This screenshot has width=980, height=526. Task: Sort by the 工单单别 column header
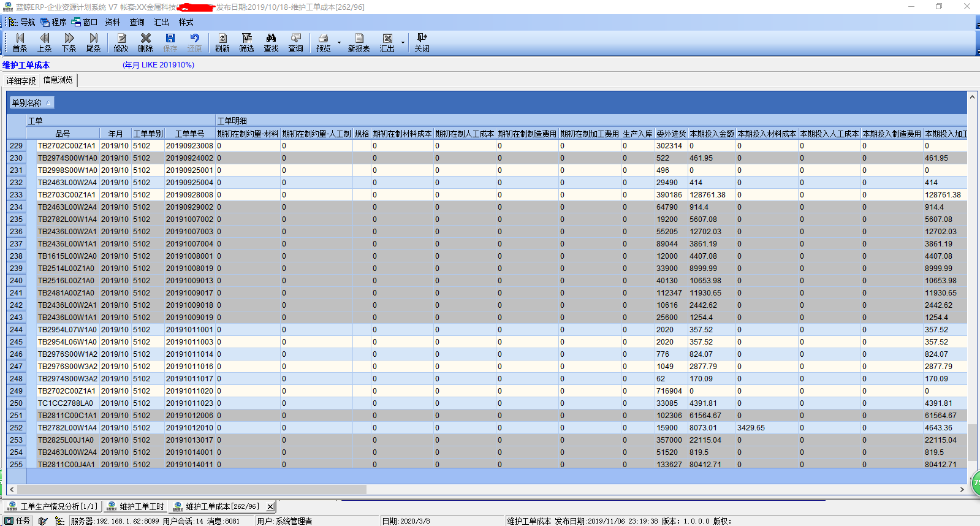pos(148,134)
